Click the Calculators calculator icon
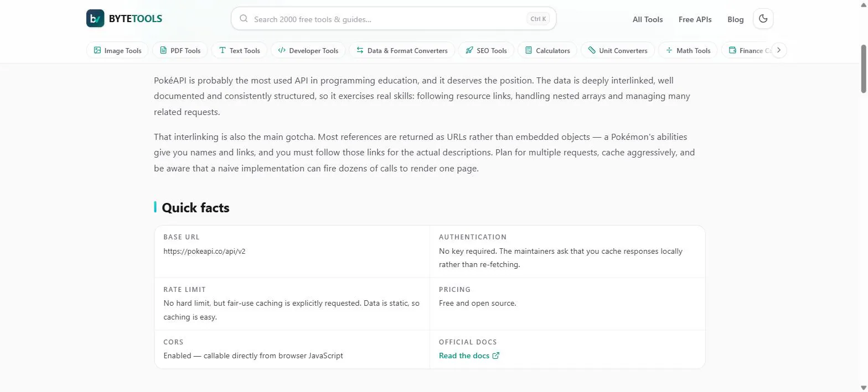 pyautogui.click(x=529, y=50)
